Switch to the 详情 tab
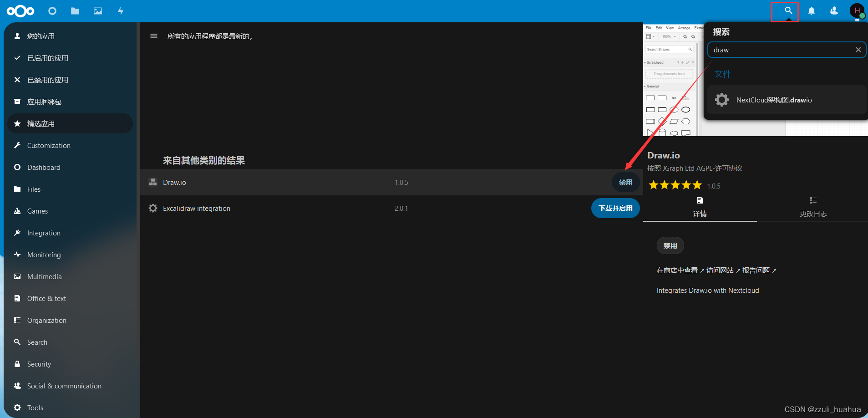The image size is (868, 418). tap(700, 207)
